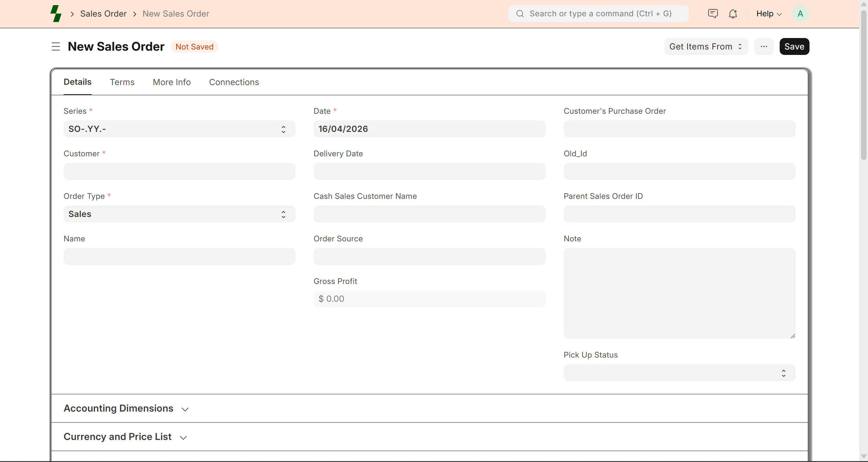
Task: Open the Get Items From dropdown
Action: (x=705, y=46)
